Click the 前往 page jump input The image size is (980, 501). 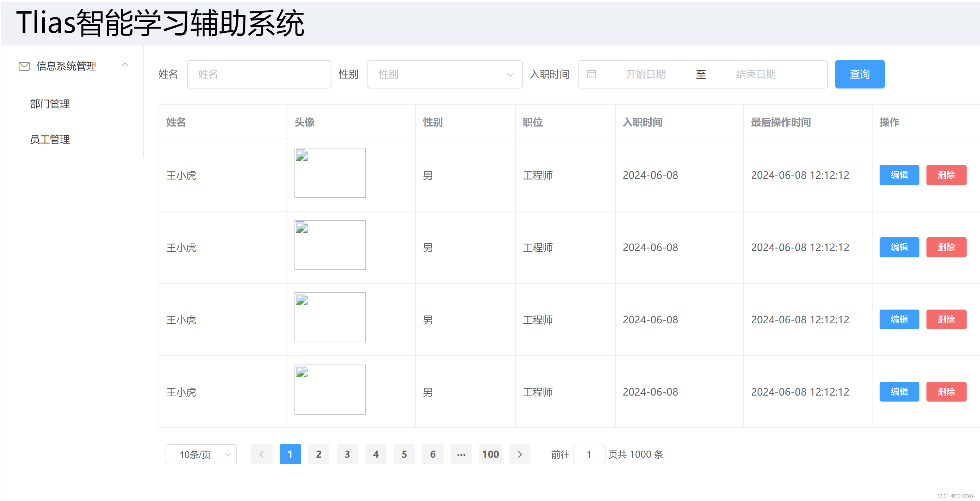589,454
